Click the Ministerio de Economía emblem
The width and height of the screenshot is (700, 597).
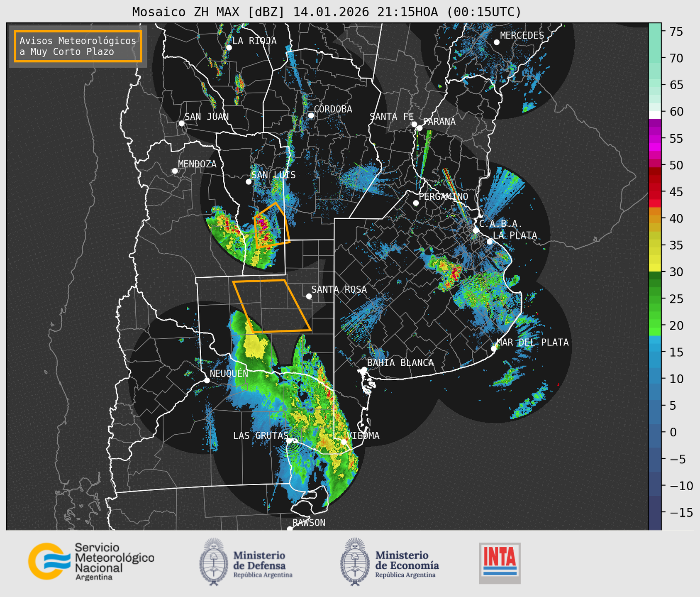[x=355, y=562]
